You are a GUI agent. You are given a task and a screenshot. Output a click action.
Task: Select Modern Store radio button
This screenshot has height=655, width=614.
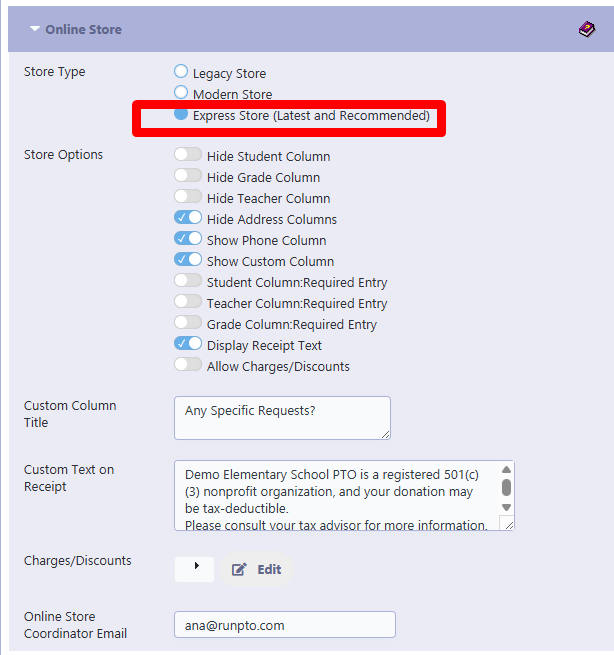click(181, 92)
